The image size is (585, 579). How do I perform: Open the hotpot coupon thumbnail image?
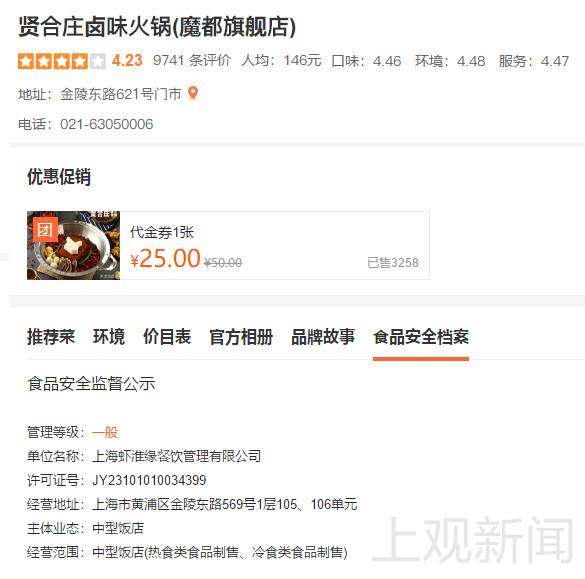(73, 245)
